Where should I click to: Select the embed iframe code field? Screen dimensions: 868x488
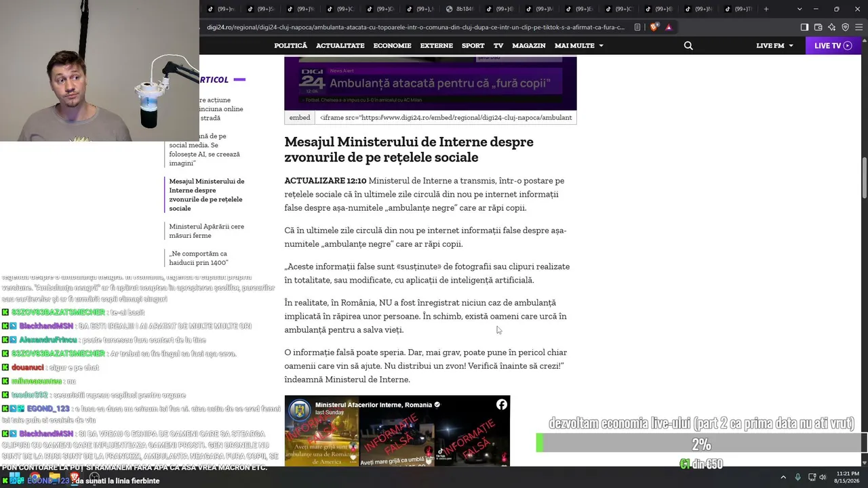pos(446,117)
